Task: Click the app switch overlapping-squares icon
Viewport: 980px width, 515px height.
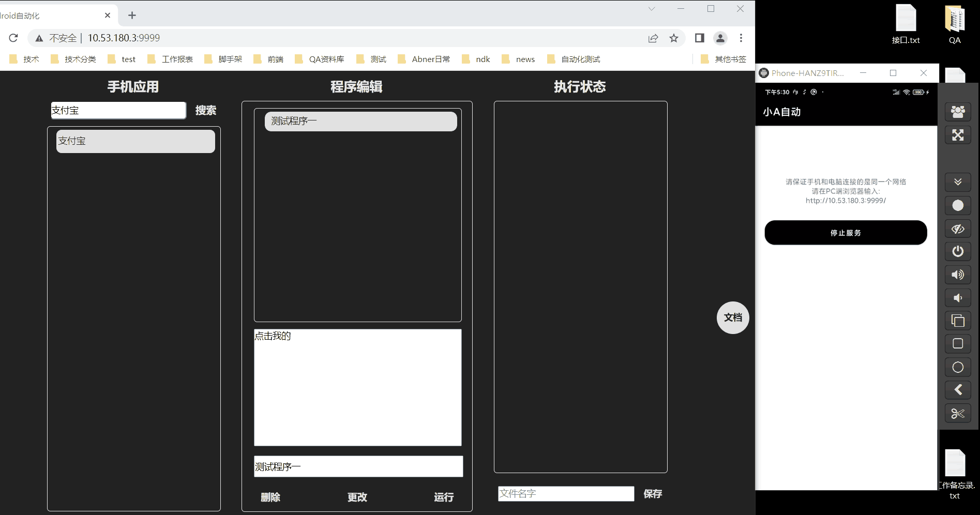Action: pos(958,321)
